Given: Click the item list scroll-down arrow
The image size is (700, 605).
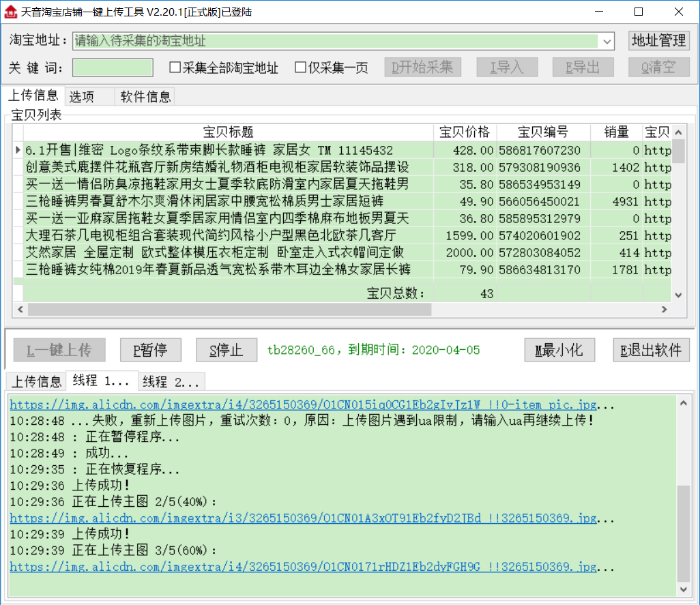Looking at the screenshot, I should pos(678,295).
